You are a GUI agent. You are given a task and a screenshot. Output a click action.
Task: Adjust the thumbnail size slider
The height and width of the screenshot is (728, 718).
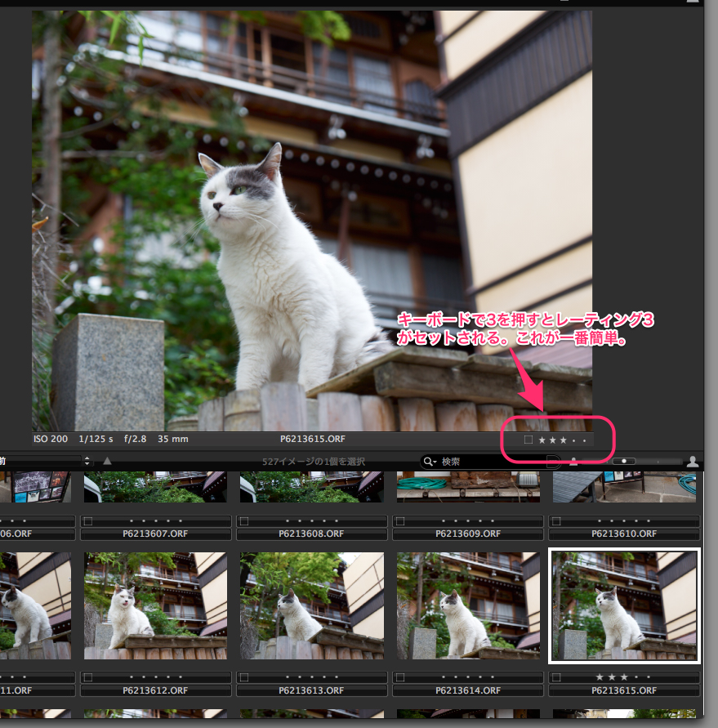pyautogui.click(x=625, y=462)
